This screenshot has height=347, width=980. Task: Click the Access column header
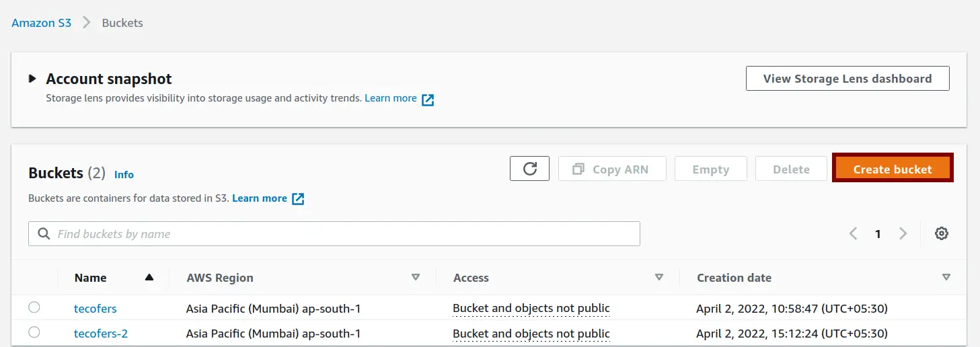click(x=471, y=277)
